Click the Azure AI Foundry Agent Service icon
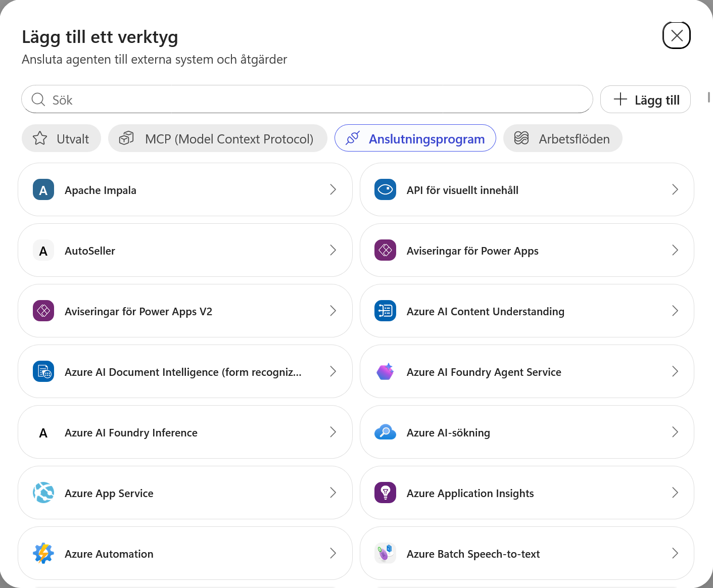Image resolution: width=713 pixels, height=588 pixels. coord(386,372)
